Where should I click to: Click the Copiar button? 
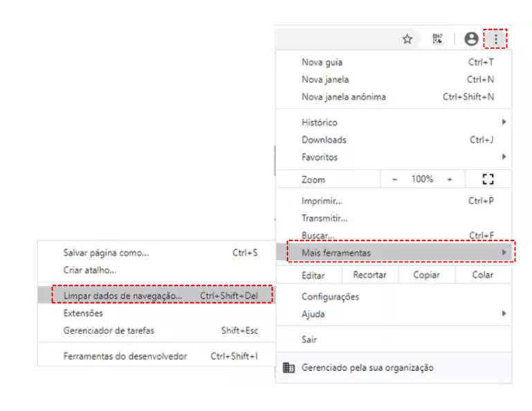click(x=426, y=275)
